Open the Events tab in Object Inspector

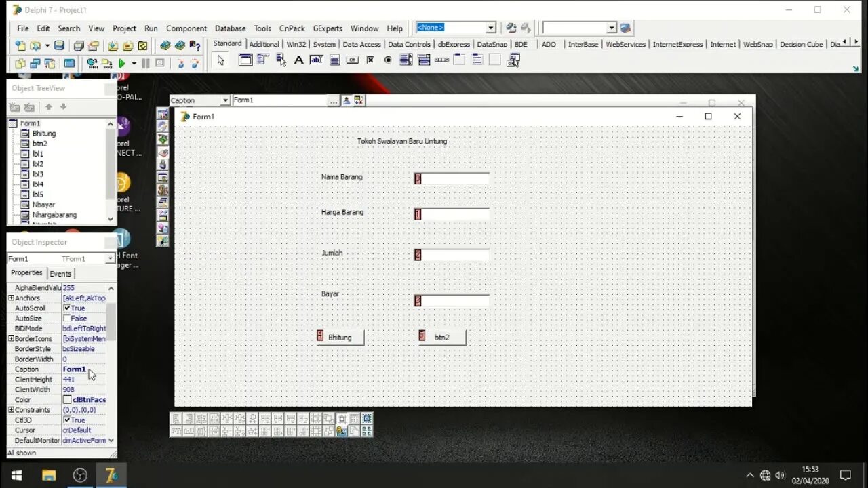click(x=60, y=274)
